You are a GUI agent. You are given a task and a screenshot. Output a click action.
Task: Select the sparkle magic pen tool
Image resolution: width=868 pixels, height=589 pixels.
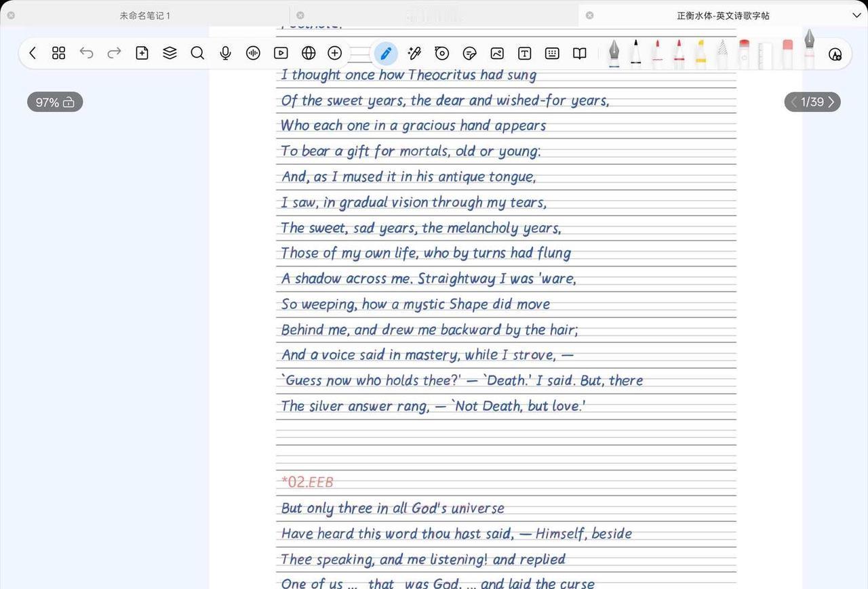[x=414, y=53]
